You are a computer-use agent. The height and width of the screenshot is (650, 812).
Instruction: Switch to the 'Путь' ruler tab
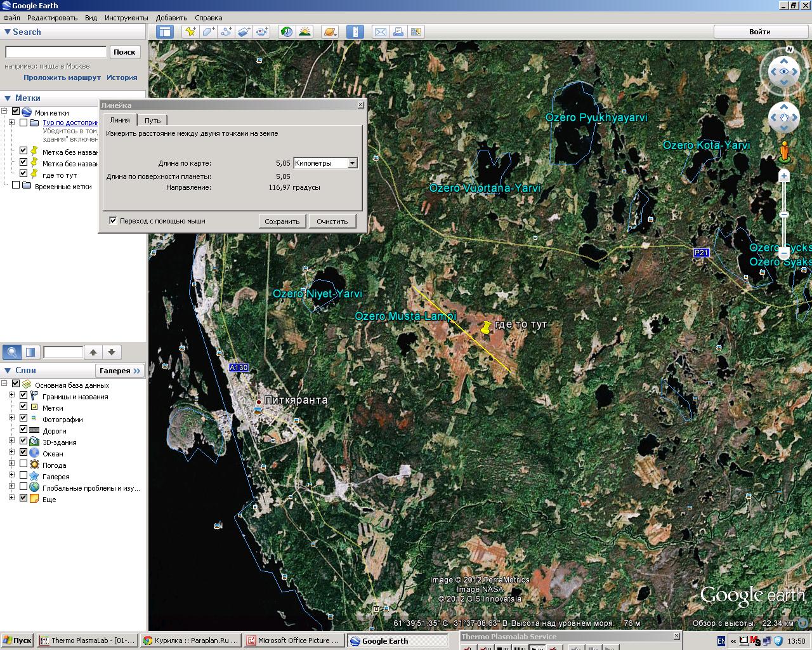pos(152,120)
